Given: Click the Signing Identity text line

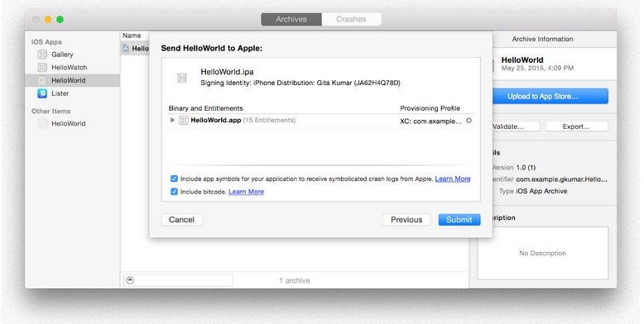Looking at the screenshot, I should coord(300,83).
